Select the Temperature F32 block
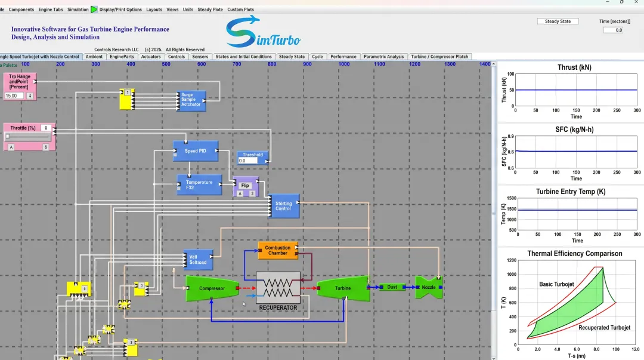This screenshot has height=360, width=644. coord(199,184)
